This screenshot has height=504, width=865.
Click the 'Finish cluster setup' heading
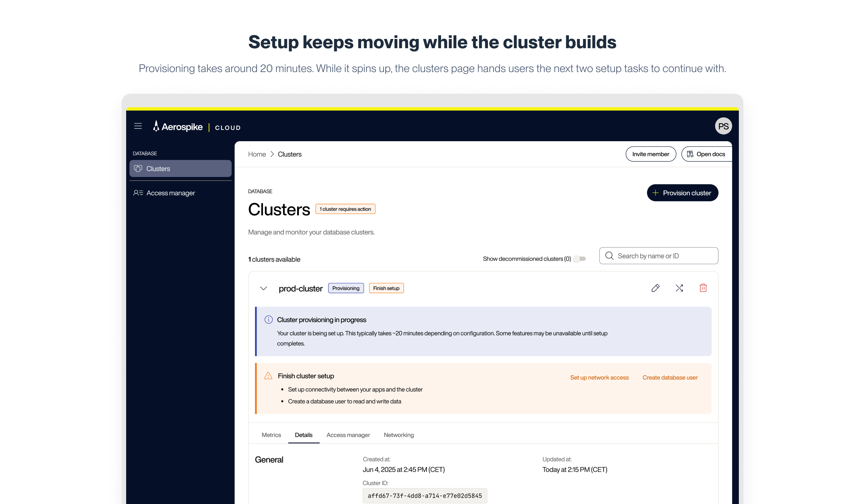(306, 376)
